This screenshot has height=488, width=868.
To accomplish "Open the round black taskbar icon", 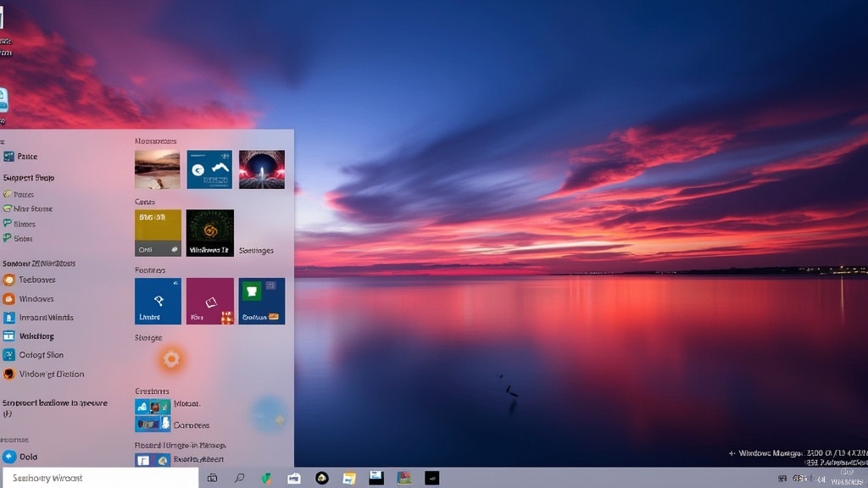I will point(321,478).
